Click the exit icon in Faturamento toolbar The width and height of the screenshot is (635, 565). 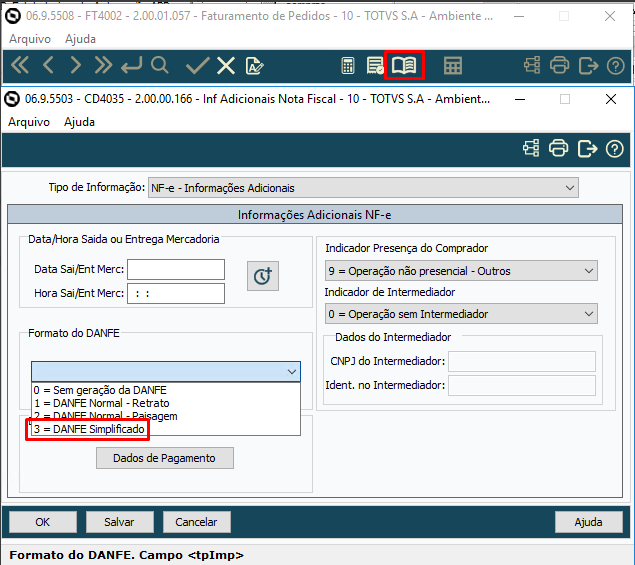tap(588, 66)
